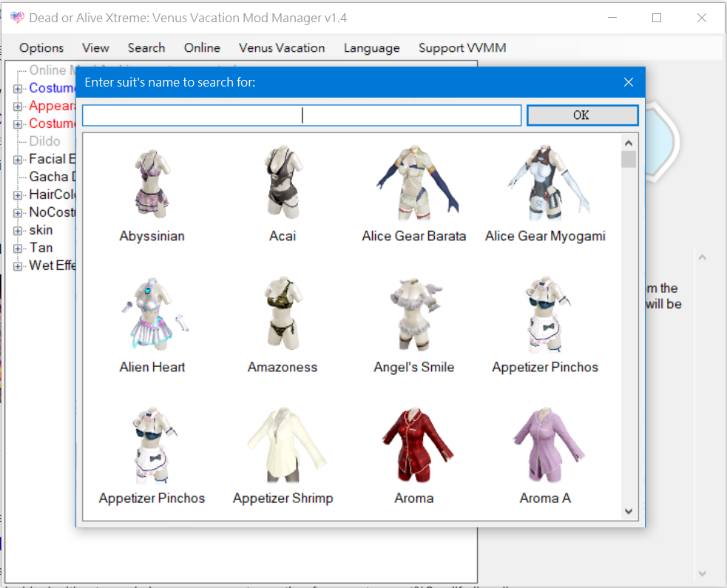The image size is (727, 588).
Task: Click the suit list scroll-down arrow
Action: (x=629, y=512)
